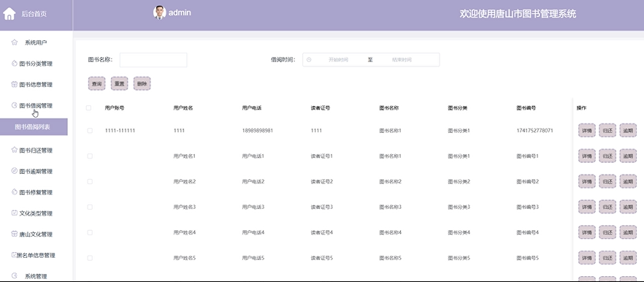This screenshot has height=282, width=644.
Task: Click 逾期 in the 用户姓名2 row
Action: click(x=628, y=181)
